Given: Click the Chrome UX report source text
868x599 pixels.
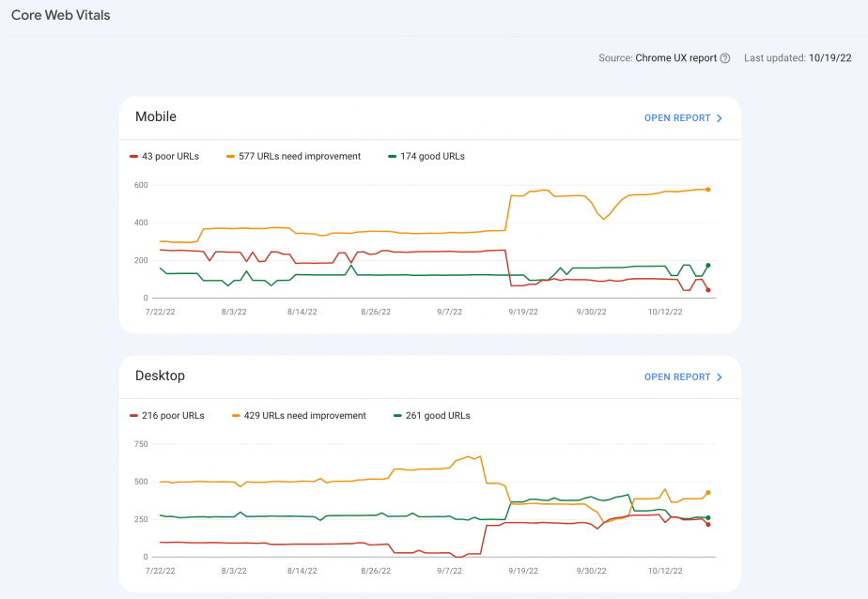Looking at the screenshot, I should point(676,58).
